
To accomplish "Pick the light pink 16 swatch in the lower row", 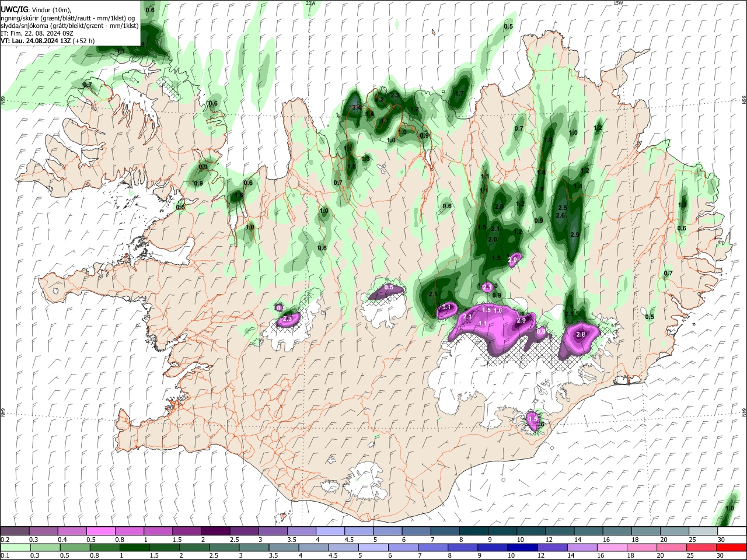I will (613, 547).
